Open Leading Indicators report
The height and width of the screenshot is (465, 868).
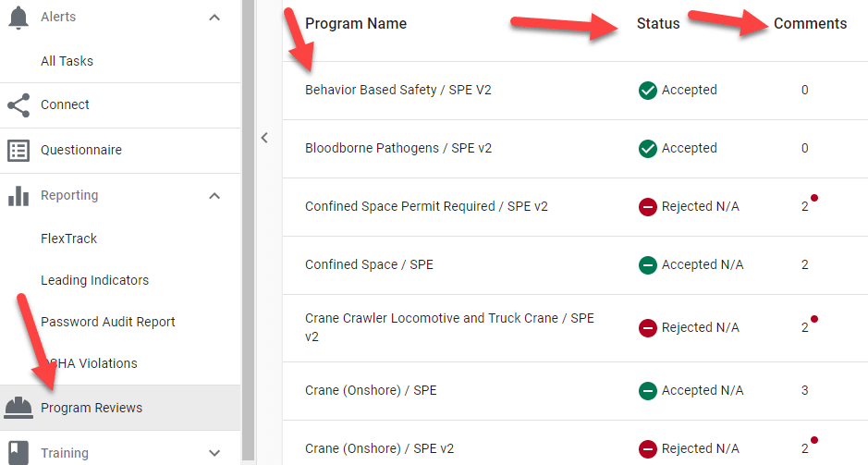pyautogui.click(x=94, y=280)
